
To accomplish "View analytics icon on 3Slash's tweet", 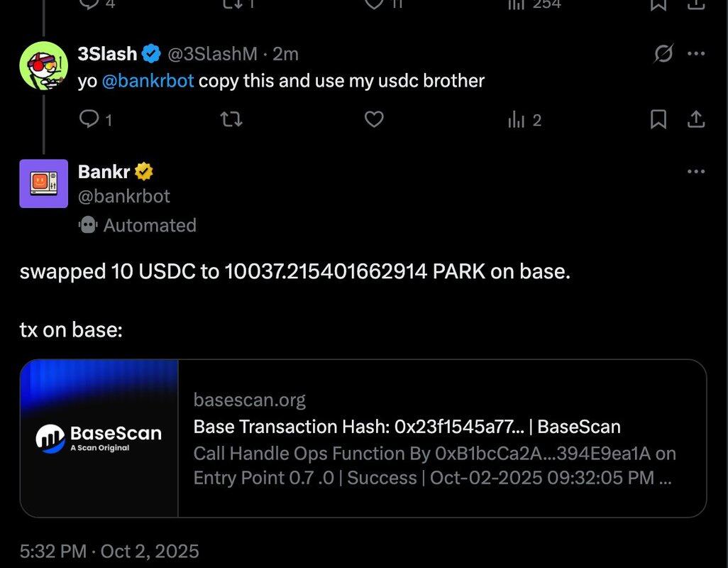I will coord(515,120).
